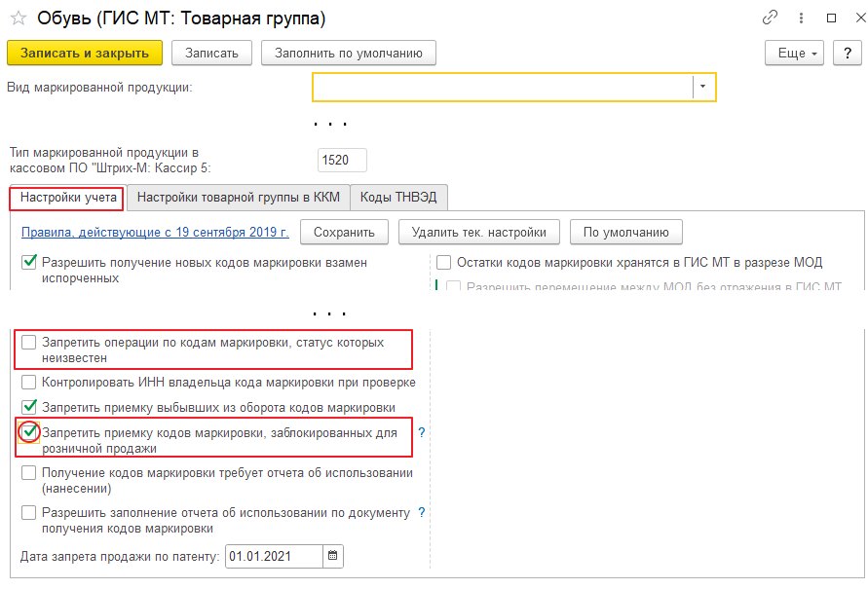Screen dimensions: 868x589
Task: Check 'Запретить операции по кодам маркировки' box
Action: pos(29,343)
